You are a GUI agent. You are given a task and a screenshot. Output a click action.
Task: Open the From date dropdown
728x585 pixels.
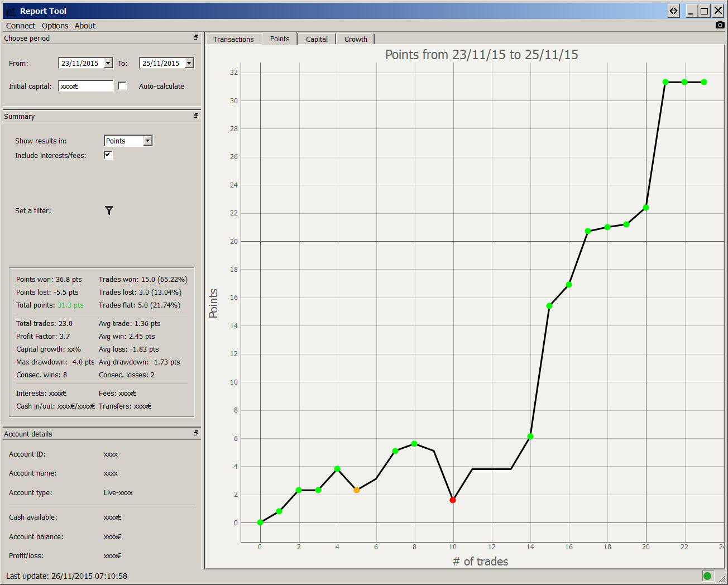[x=108, y=63]
